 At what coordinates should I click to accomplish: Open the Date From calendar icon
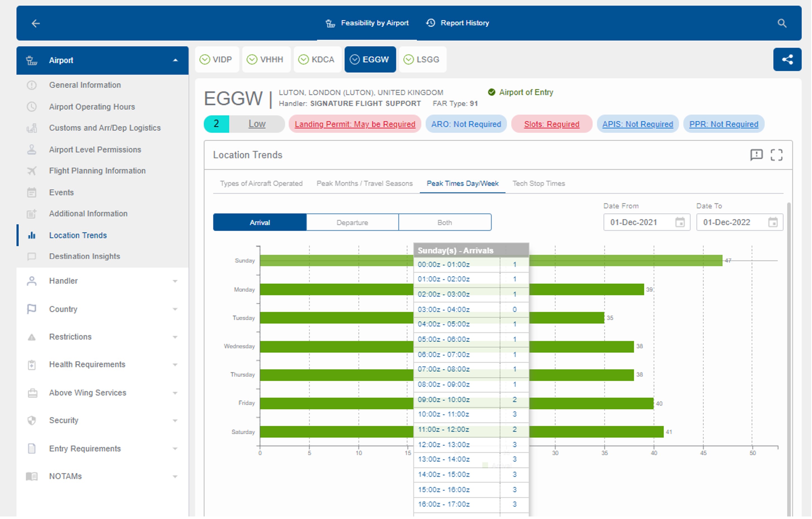[680, 222]
